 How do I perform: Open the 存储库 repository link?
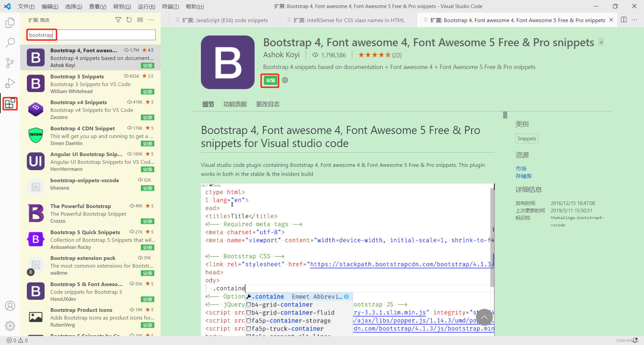[x=524, y=176]
